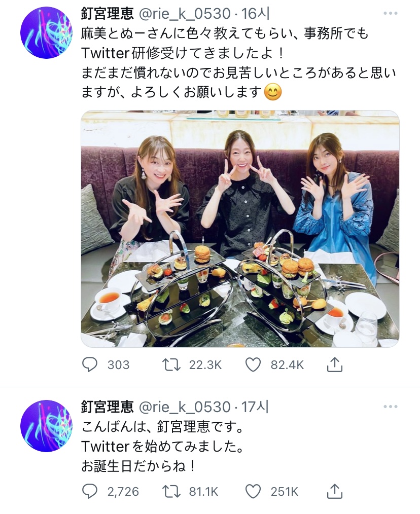
Task: Open more options on the second tweet
Action: point(390,407)
